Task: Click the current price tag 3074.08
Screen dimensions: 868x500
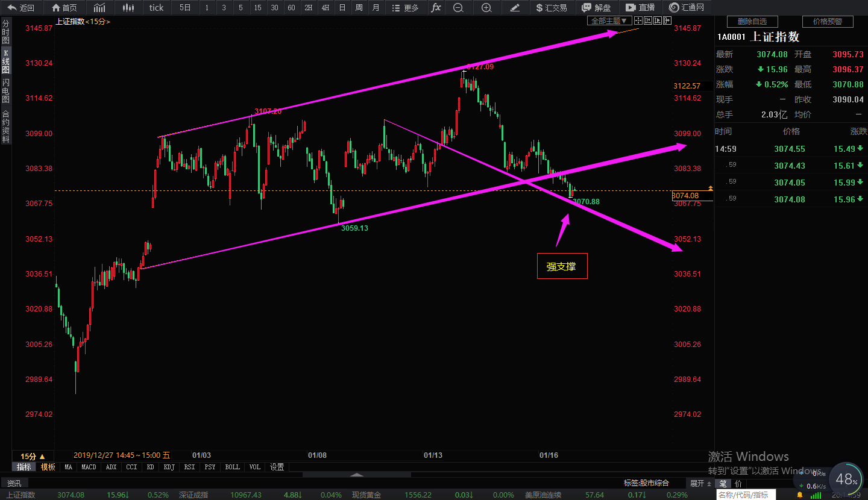Action: (691, 195)
